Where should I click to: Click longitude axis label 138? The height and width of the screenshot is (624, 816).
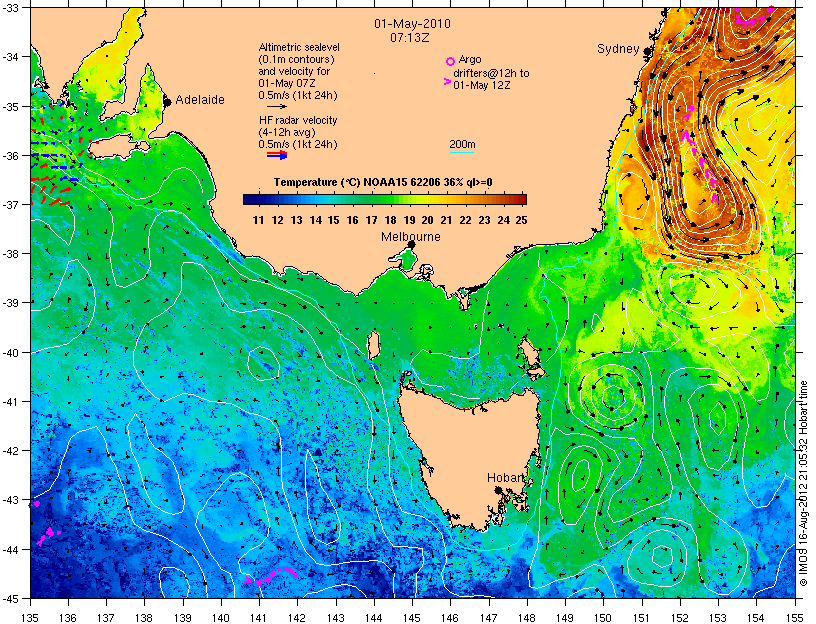(145, 618)
